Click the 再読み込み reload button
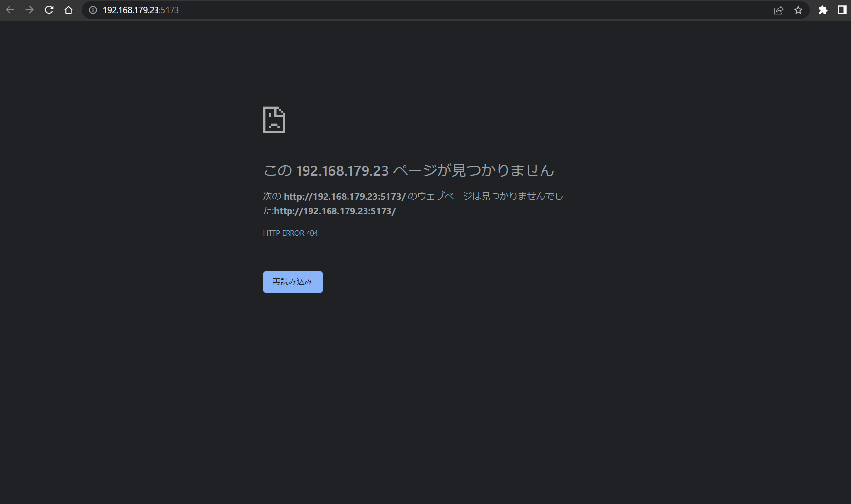Image resolution: width=851 pixels, height=504 pixels. click(x=293, y=282)
